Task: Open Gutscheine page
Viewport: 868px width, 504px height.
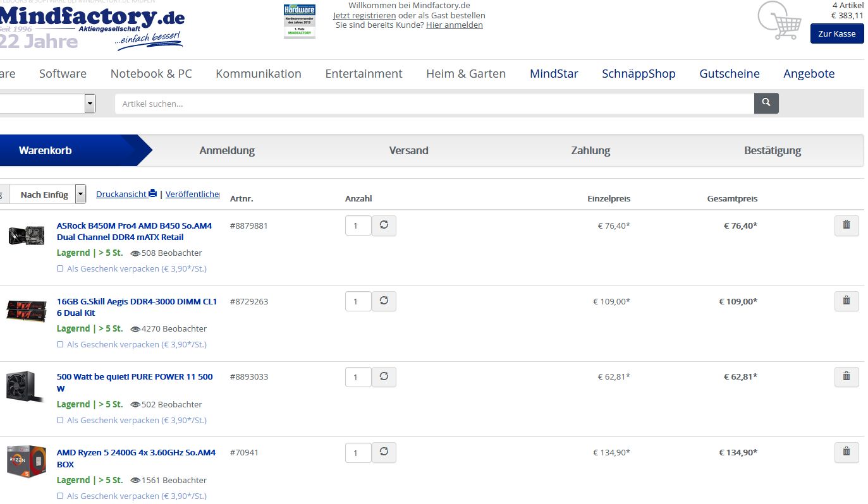Action: 730,73
